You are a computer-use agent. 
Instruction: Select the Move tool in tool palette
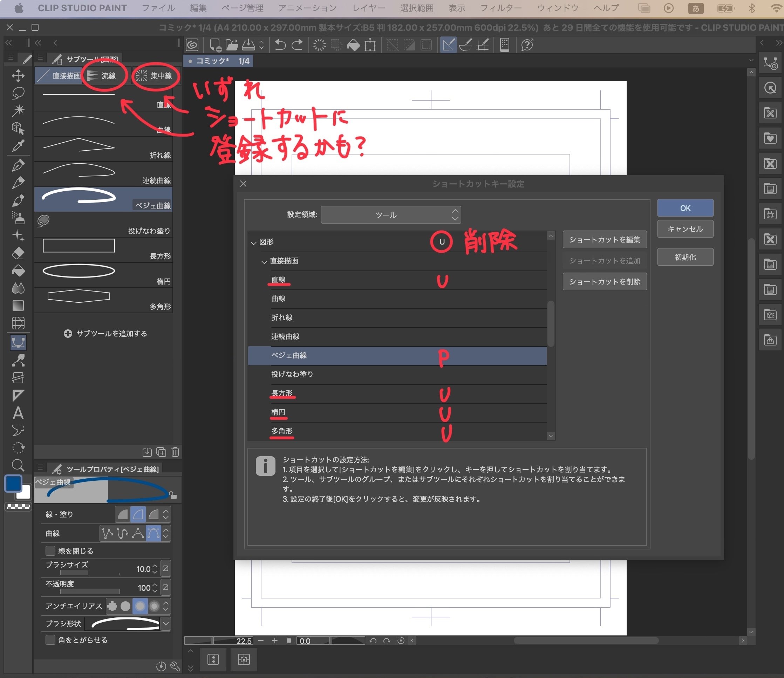(18, 75)
